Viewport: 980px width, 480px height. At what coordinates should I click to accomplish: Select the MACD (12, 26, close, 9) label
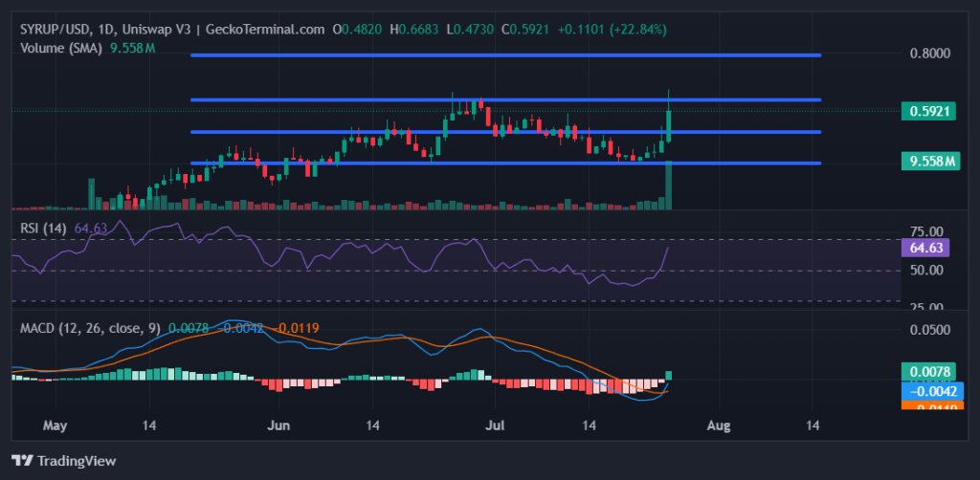pos(91,328)
